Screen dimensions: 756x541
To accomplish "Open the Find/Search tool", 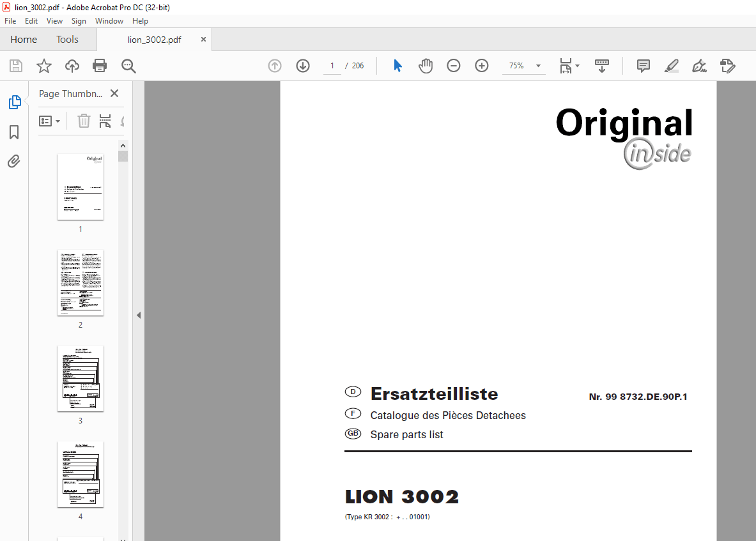I will coord(128,66).
